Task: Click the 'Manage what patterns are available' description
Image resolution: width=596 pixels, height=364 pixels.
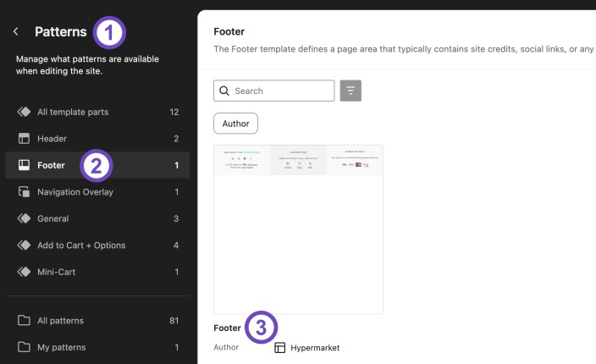Action: (87, 65)
